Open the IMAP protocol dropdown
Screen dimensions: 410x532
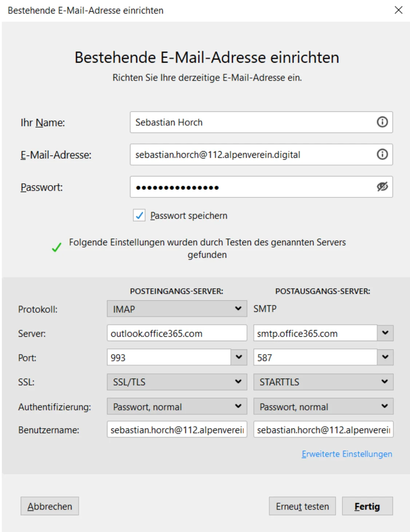point(177,309)
